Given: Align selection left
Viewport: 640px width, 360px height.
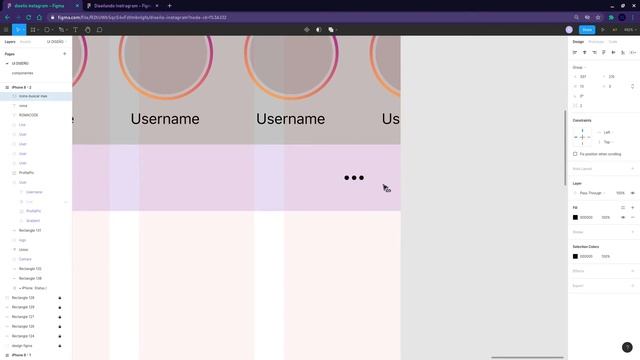Looking at the screenshot, I should [575, 53].
